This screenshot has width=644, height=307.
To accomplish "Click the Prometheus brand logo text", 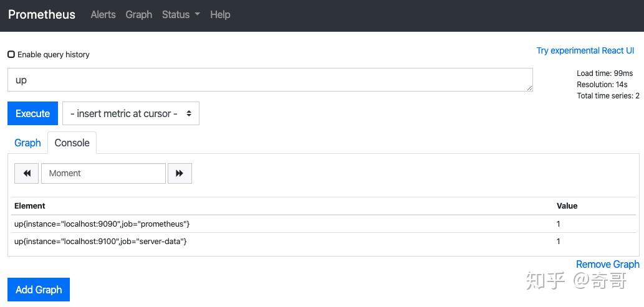I will coord(42,14).
